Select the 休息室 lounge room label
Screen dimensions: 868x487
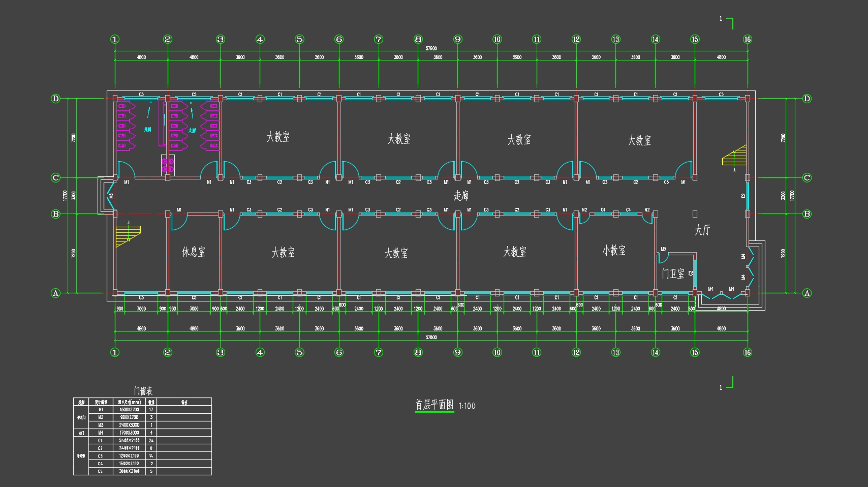tap(194, 252)
